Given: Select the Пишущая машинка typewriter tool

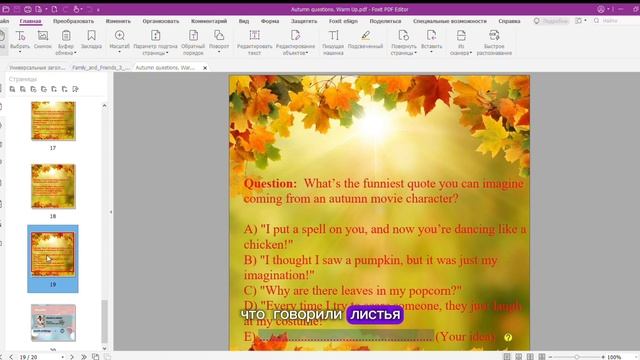Looking at the screenshot, I should (333, 36).
